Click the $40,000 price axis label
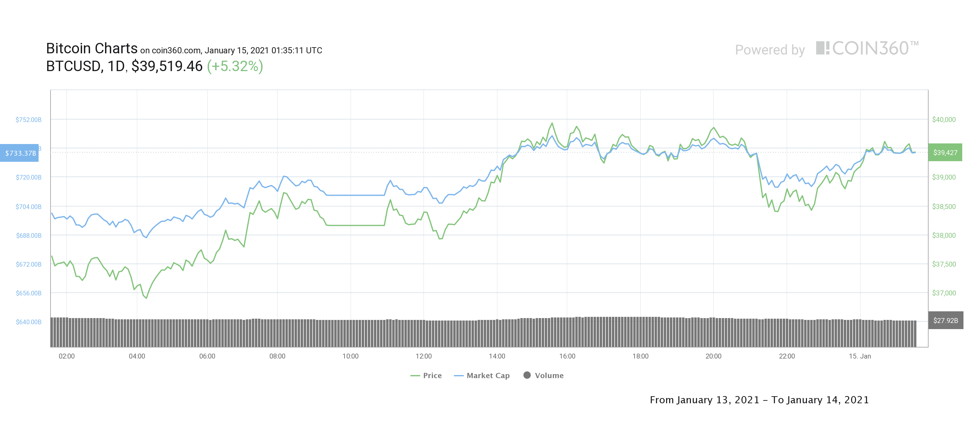 click(944, 120)
